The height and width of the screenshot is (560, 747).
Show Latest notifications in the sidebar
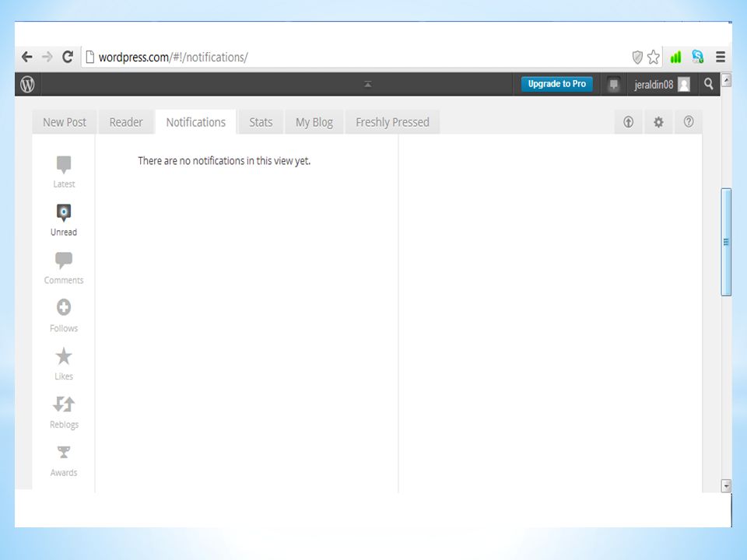pyautogui.click(x=64, y=172)
